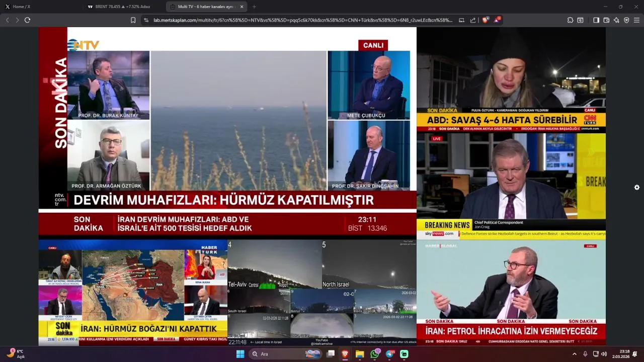644x362 pixels.
Task: Open the Brave Rewards triangle icon
Action: coord(497,20)
